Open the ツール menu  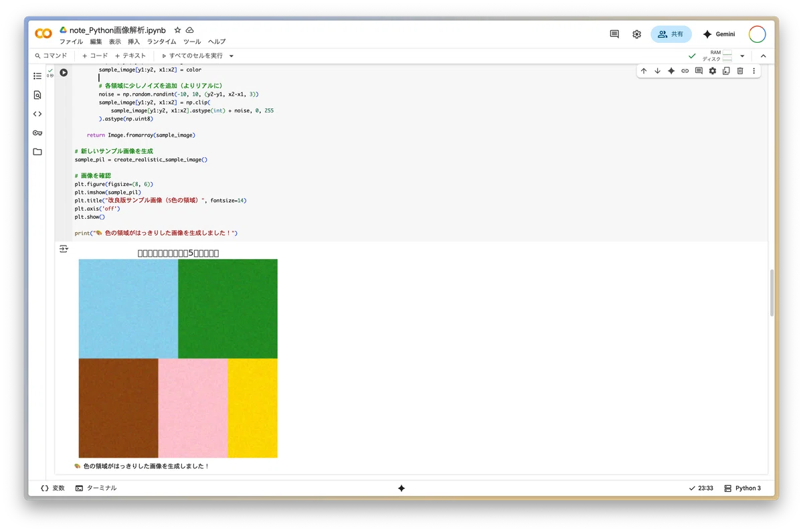pos(192,41)
